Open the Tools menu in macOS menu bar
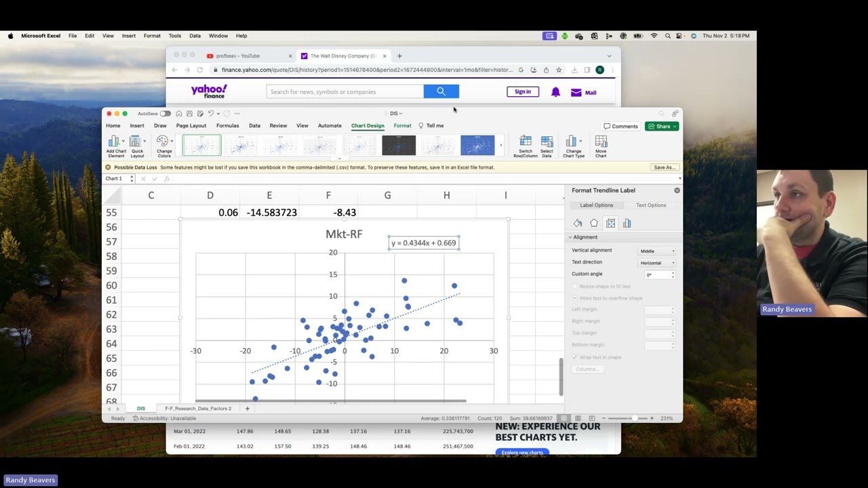Image resolution: width=868 pixels, height=488 pixels. [175, 36]
